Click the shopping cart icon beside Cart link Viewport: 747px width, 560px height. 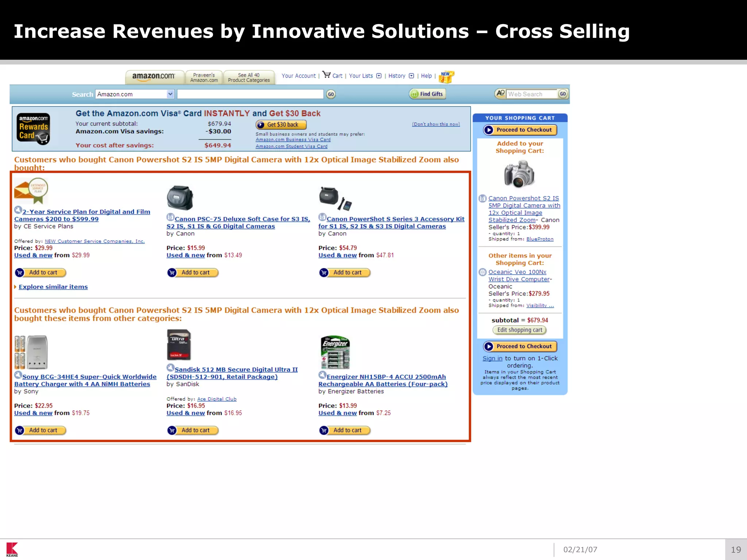[x=326, y=75]
